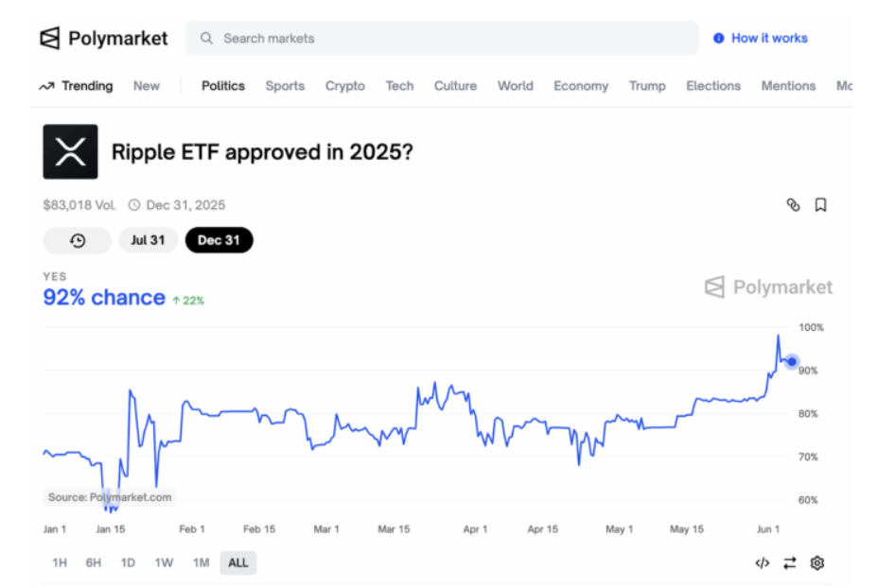
Task: Select the Dec 31 date option
Action: (219, 240)
